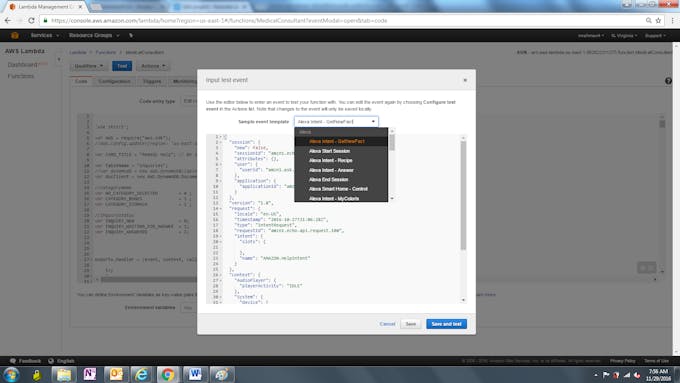
Task: Open the Windows Start orb
Action: pos(11,374)
